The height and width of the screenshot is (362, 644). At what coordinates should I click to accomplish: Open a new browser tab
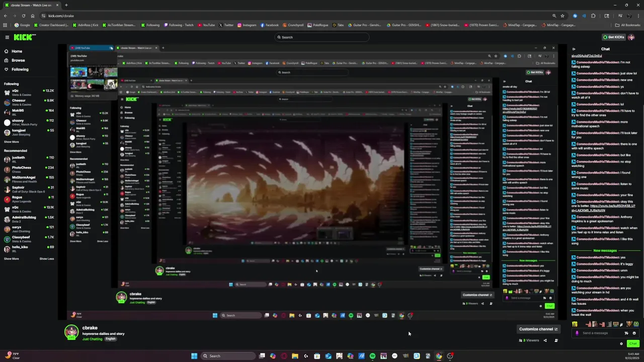click(66, 5)
